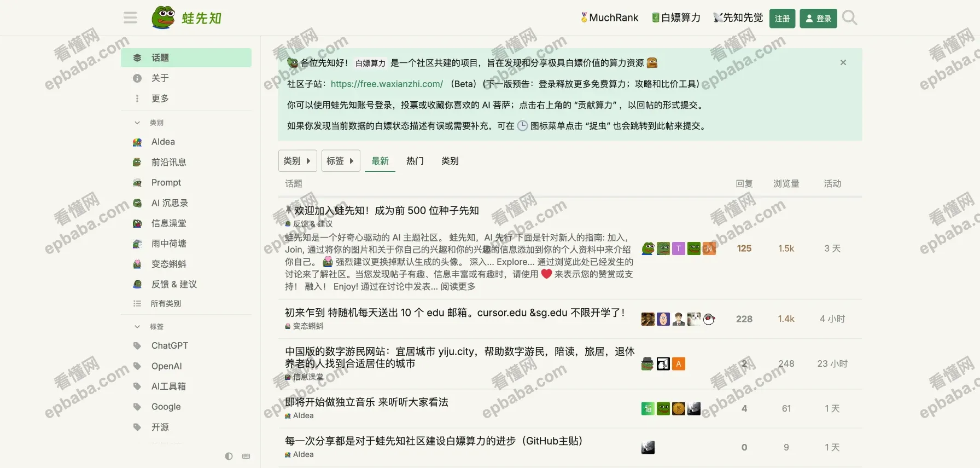Sort topics by 活动 column

coord(832,183)
